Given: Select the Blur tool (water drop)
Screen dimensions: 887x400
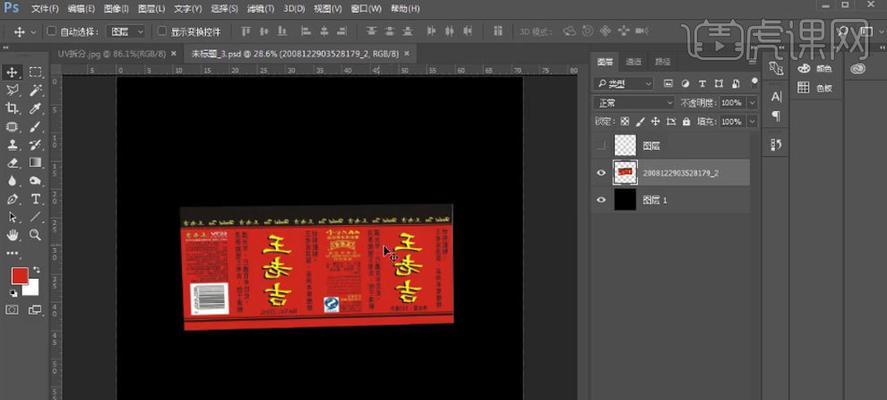Looking at the screenshot, I should 12,181.
